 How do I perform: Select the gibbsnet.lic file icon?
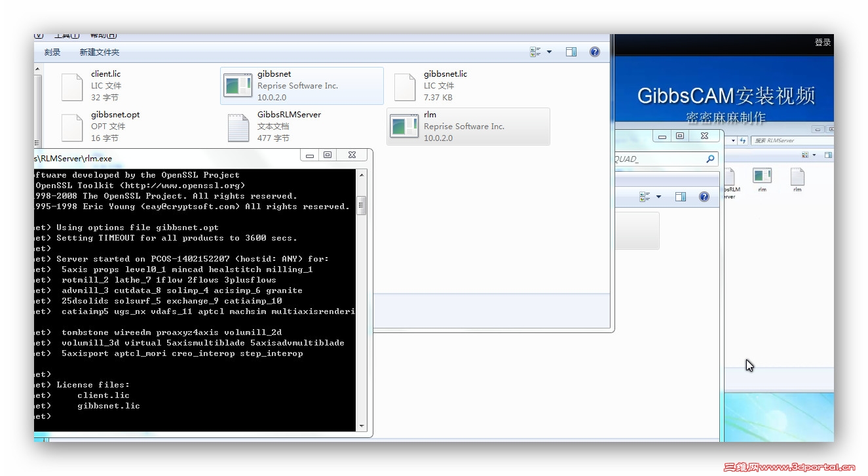click(x=405, y=87)
